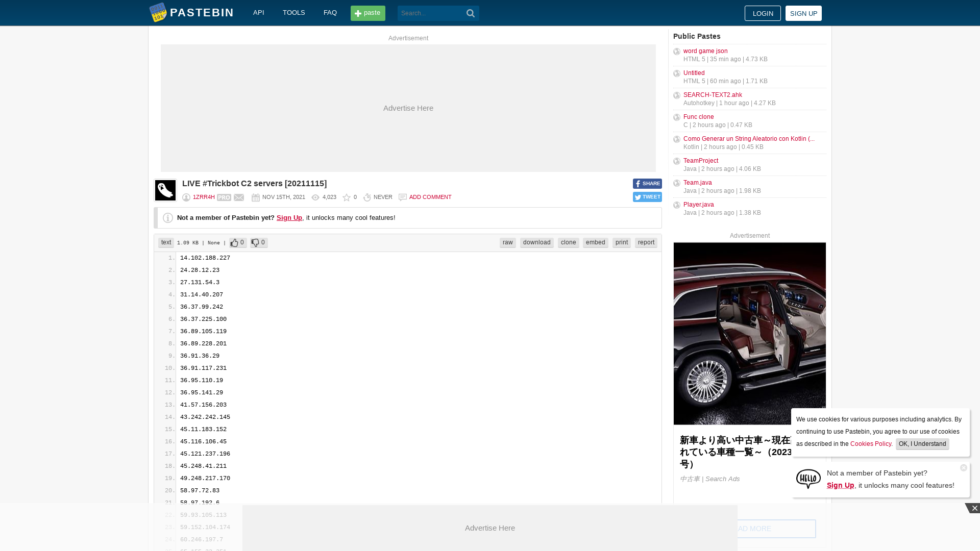Click the PRO badge icon

tap(224, 197)
